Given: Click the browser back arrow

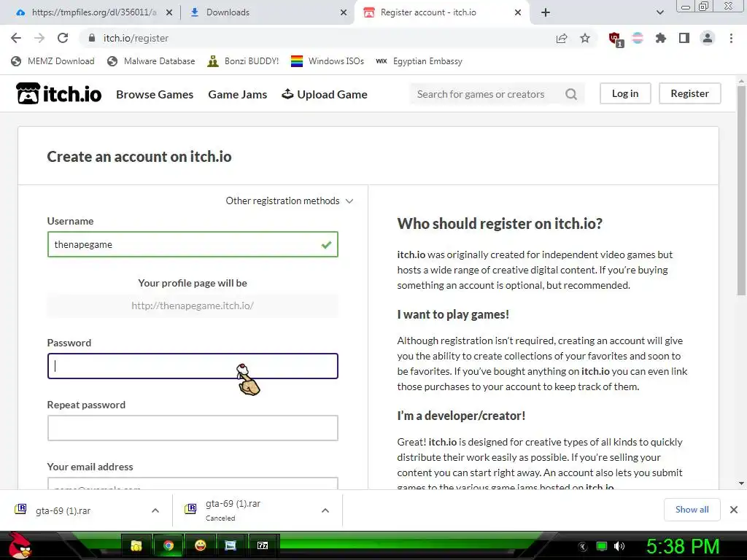Looking at the screenshot, I should (x=16, y=38).
